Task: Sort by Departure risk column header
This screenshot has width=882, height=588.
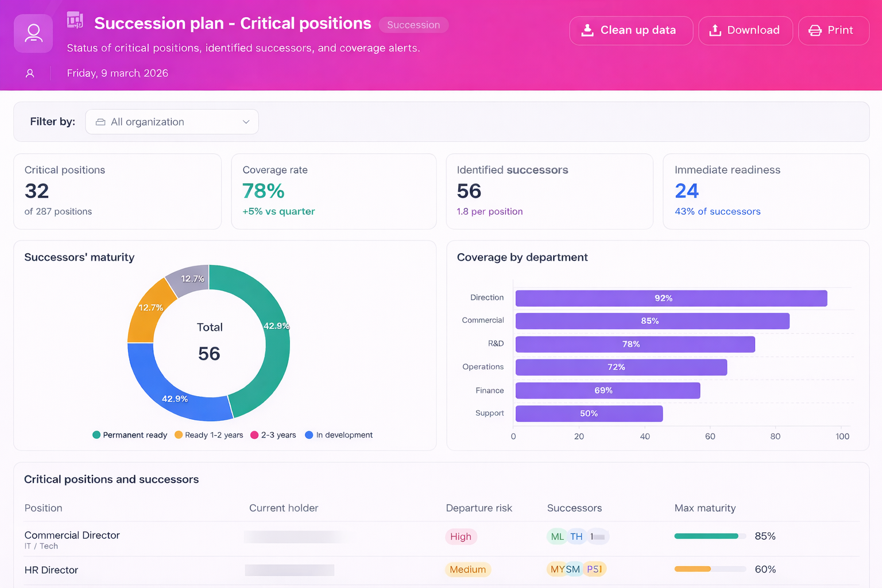Action: coord(478,508)
